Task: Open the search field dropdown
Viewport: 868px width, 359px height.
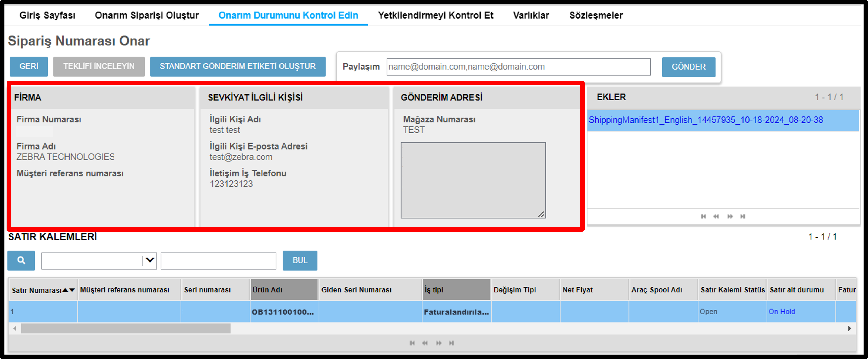Action: point(150,260)
